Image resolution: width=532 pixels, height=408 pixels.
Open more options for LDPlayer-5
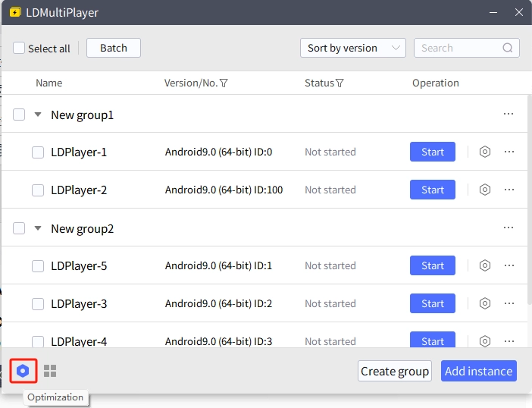[509, 265]
